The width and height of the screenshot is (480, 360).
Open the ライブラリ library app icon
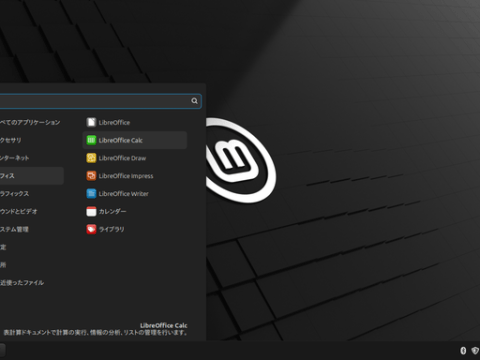click(x=91, y=229)
